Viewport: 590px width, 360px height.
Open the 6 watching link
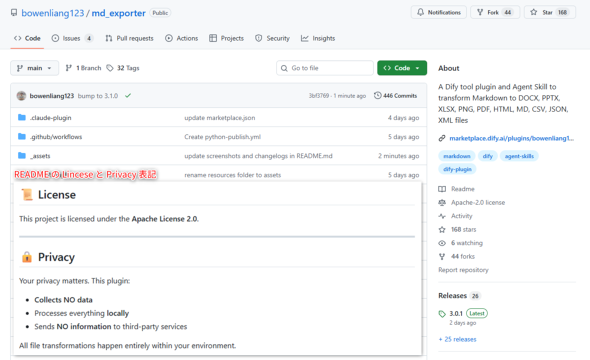click(467, 243)
